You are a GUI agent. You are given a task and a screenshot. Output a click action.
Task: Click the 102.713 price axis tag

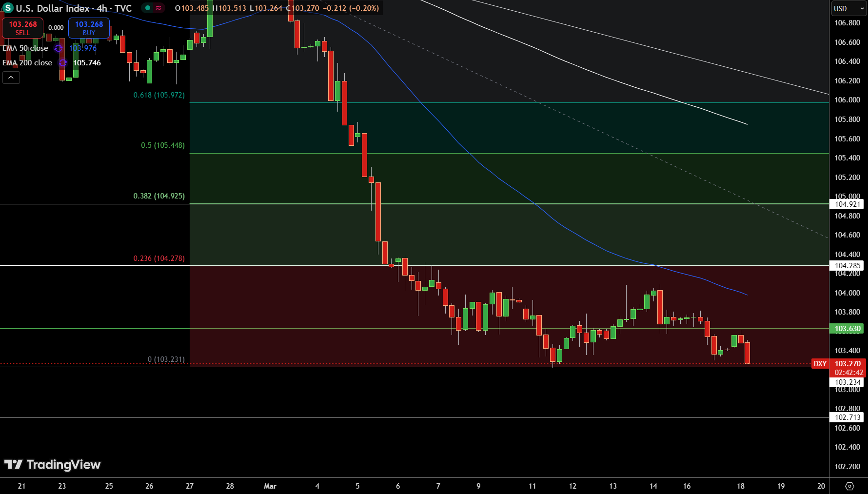pos(847,417)
